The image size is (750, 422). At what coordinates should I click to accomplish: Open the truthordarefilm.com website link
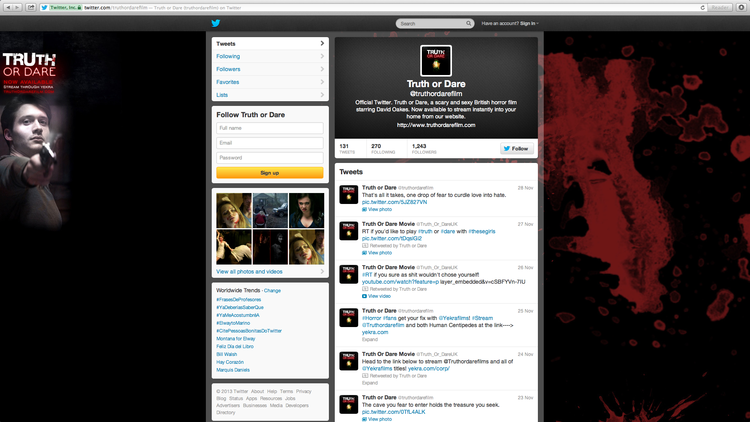[436, 125]
